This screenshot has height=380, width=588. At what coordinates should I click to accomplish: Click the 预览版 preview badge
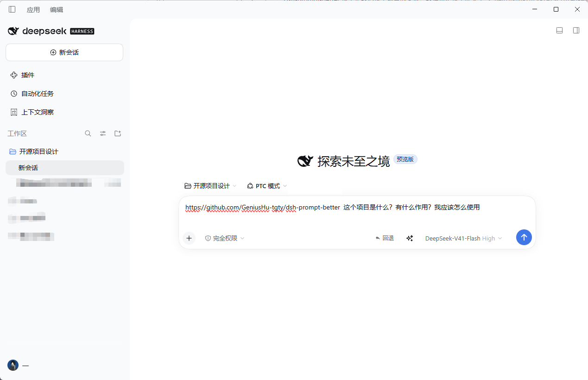point(405,159)
